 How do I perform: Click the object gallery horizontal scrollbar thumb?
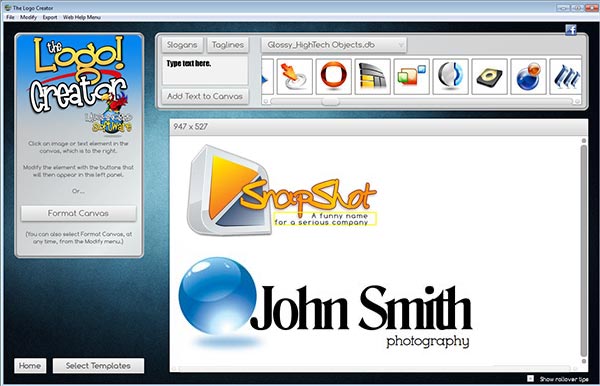pyautogui.click(x=330, y=101)
